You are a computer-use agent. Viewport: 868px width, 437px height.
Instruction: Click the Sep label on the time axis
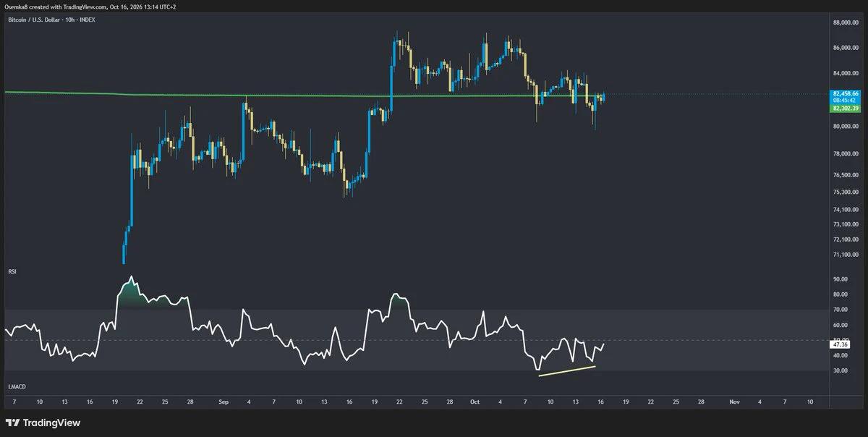223,401
